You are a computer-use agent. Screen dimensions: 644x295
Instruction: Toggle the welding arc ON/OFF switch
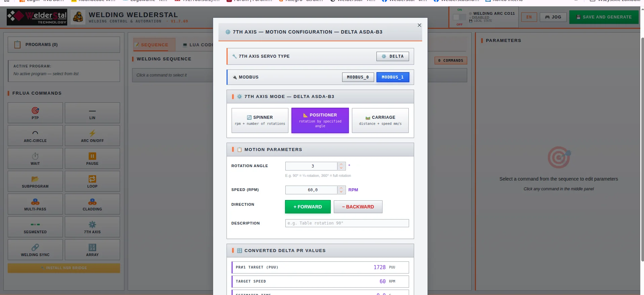click(459, 17)
